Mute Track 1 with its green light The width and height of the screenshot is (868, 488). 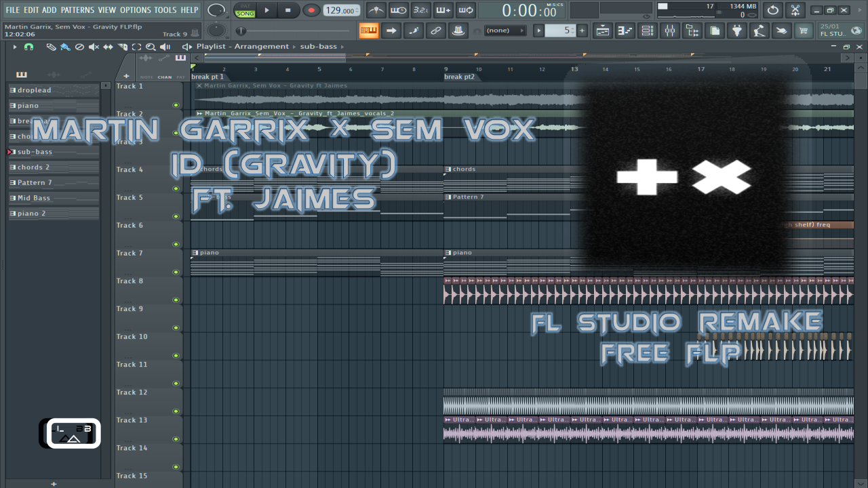coord(176,105)
